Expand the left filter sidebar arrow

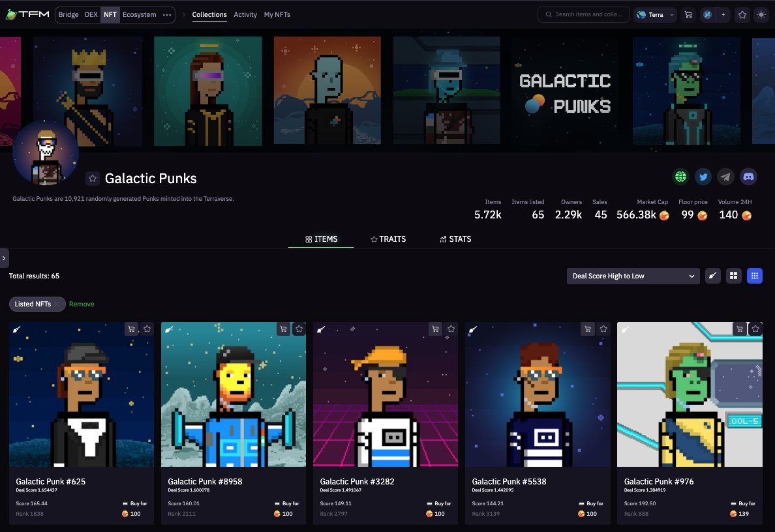point(4,258)
